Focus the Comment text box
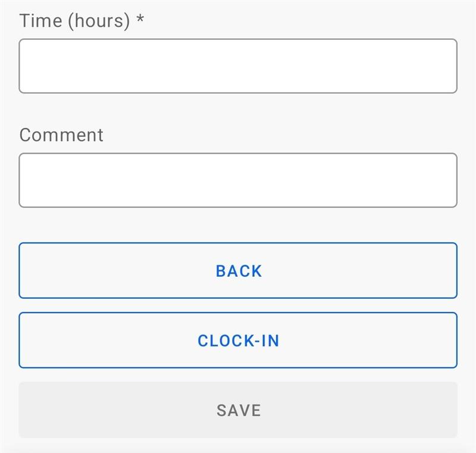Image resolution: width=476 pixels, height=453 pixels. tap(238, 180)
